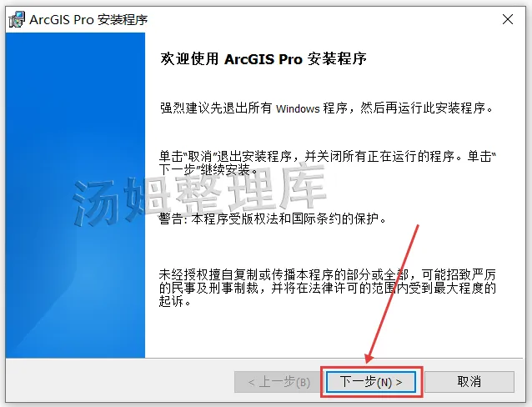Viewport: 532px width, 407px height.
Task: Click the 下一步"继续安装 instruction line
Action: tap(208, 170)
